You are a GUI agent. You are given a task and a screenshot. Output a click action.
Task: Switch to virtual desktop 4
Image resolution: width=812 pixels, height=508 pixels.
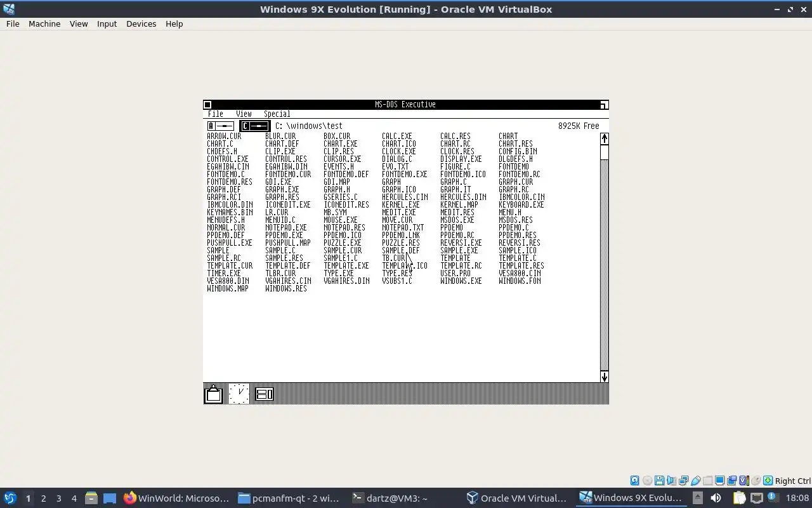click(x=74, y=498)
